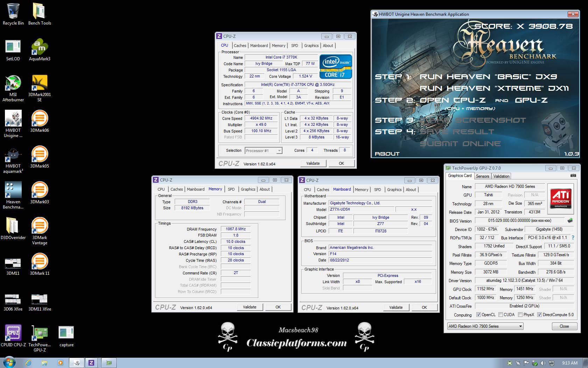Switch to CPU-Z via its taskbar button
The width and height of the screenshot is (588, 368).
pyautogui.click(x=91, y=363)
